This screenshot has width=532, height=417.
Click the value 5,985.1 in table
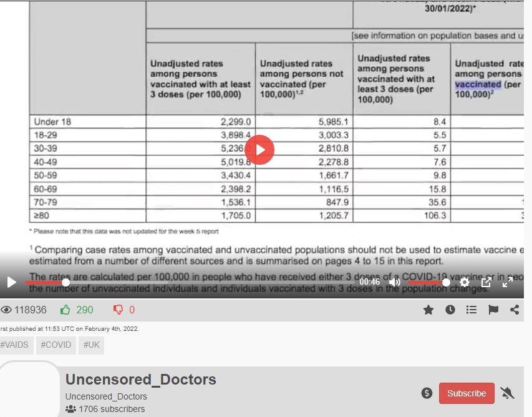pyautogui.click(x=333, y=122)
